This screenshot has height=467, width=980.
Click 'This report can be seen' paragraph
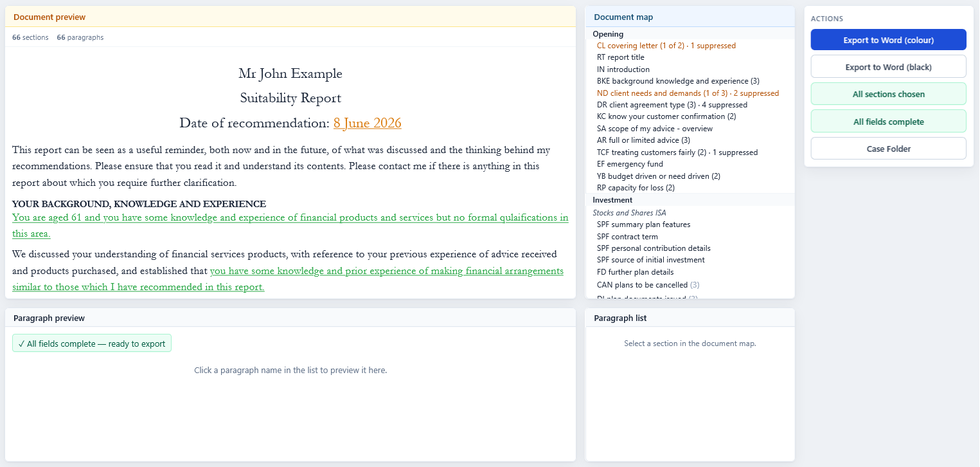point(281,166)
